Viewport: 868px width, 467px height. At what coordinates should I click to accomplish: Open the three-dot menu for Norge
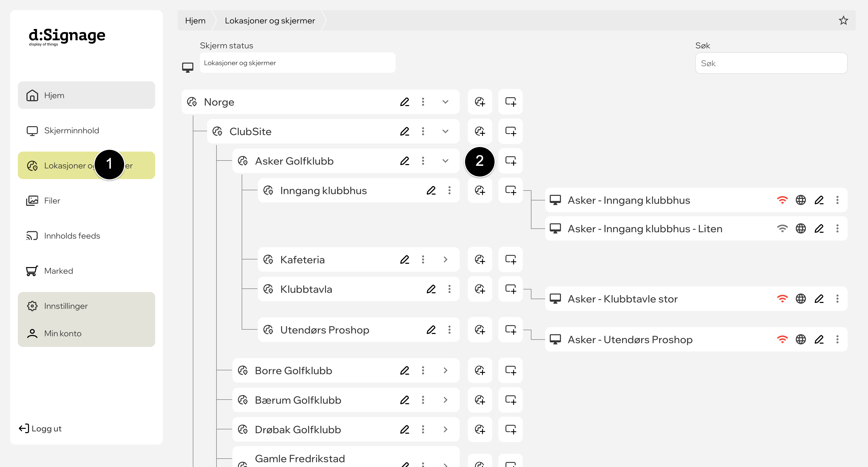(x=423, y=102)
